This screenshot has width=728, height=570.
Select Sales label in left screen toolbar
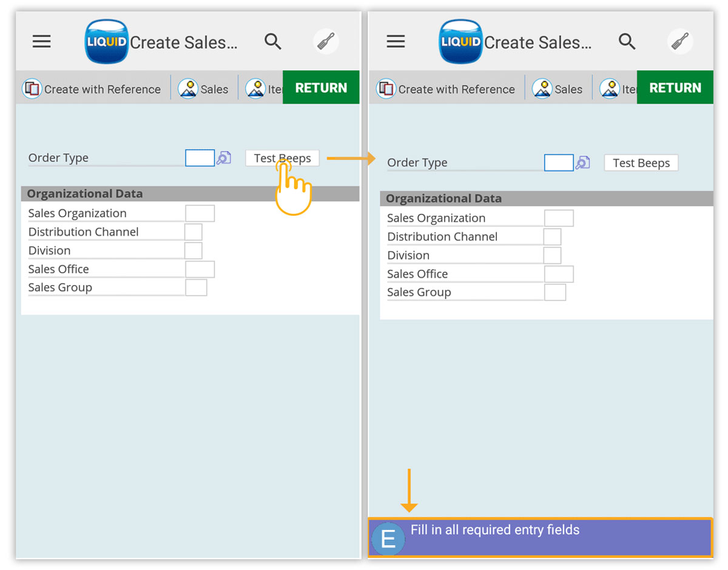tap(215, 89)
